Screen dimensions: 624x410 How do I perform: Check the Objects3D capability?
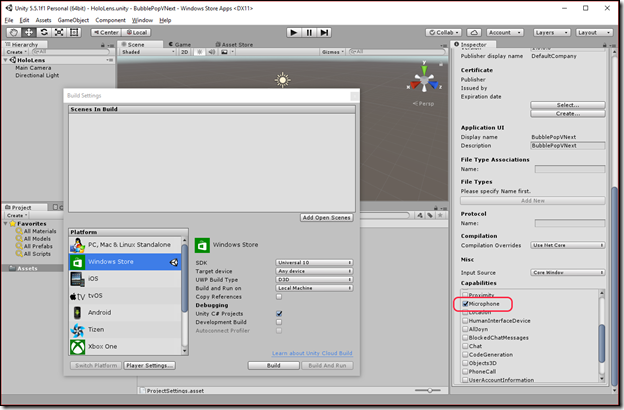point(465,363)
